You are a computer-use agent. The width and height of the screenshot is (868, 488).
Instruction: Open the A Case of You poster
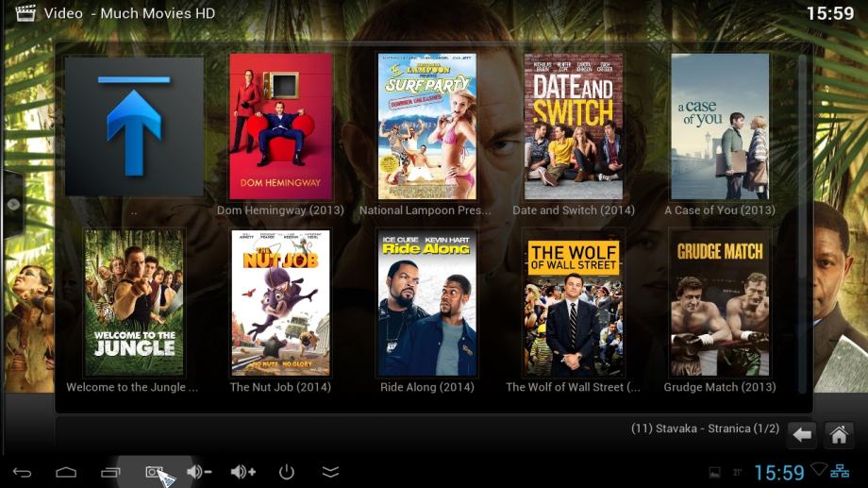pyautogui.click(x=720, y=126)
